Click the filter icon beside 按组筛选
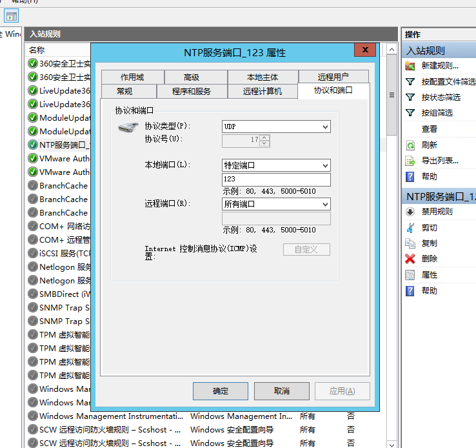This screenshot has height=448, width=476. [x=410, y=113]
